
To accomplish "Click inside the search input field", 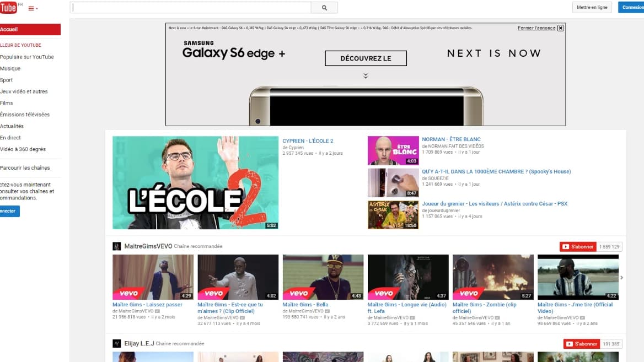I will [190, 7].
